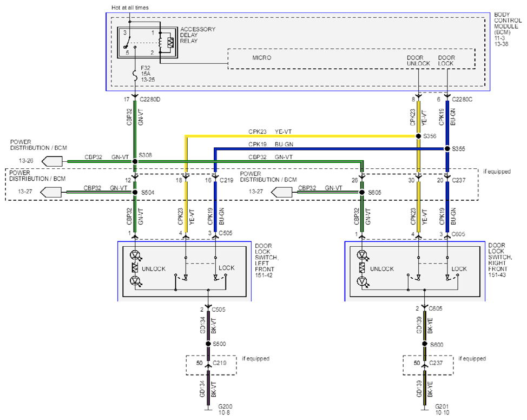
Task: Click the horizontal 'CPK19 BU-GN' wire label
Action: click(x=271, y=145)
